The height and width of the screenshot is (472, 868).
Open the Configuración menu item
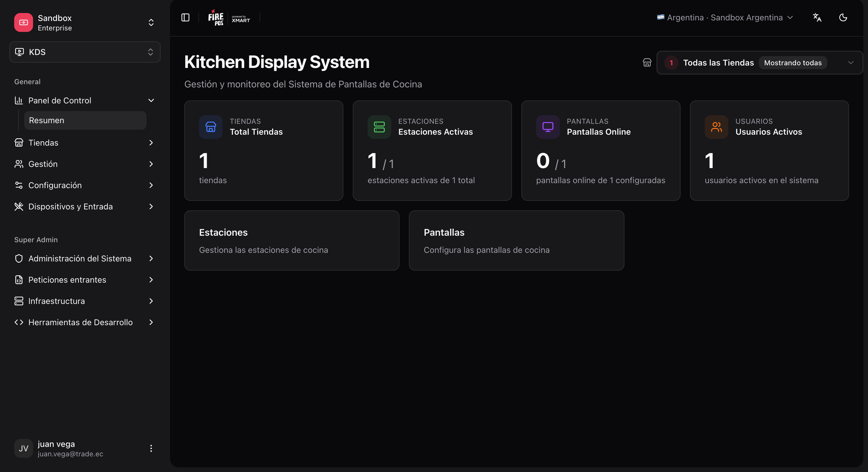(x=85, y=185)
